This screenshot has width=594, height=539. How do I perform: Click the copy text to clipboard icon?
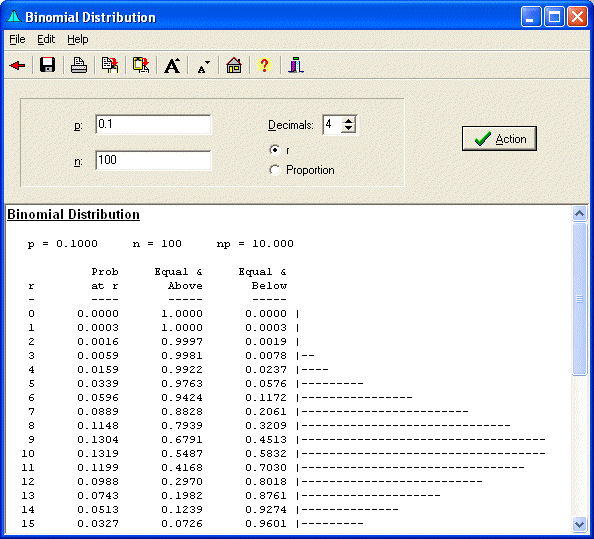110,65
